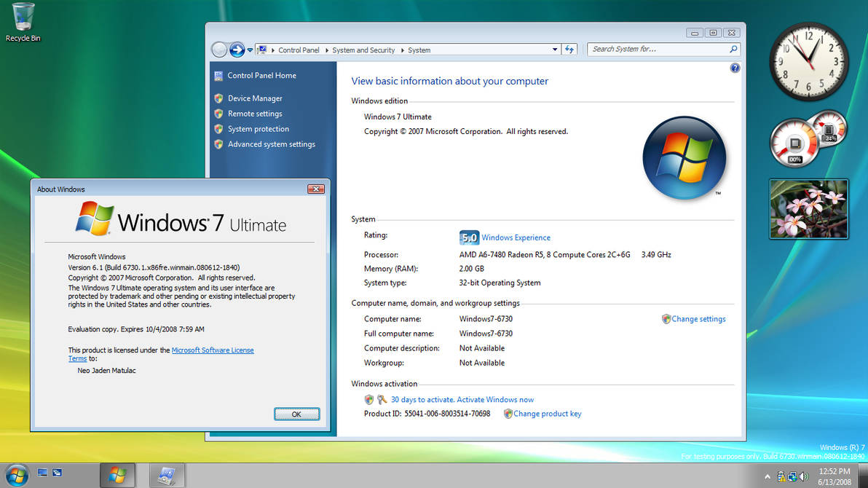Viewport: 868px width, 488px height.
Task: Open the recent pages dropdown beside Forward
Action: click(250, 50)
